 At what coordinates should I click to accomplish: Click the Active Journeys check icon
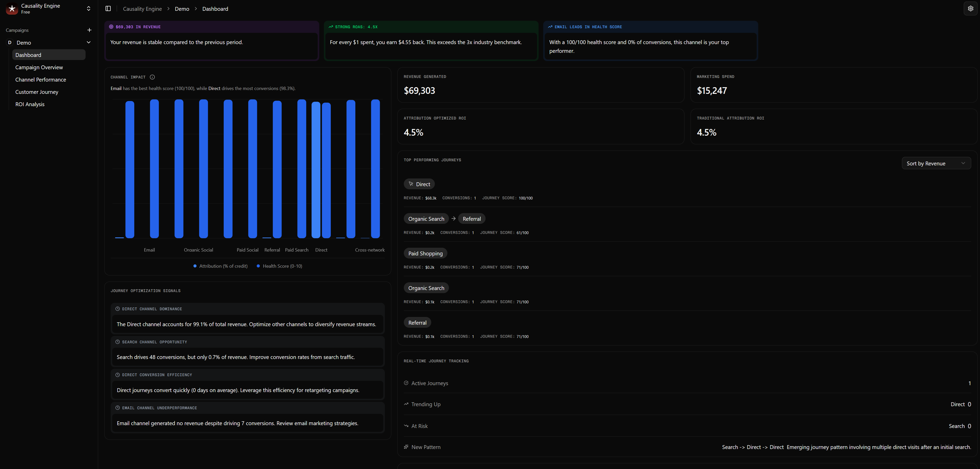click(406, 383)
